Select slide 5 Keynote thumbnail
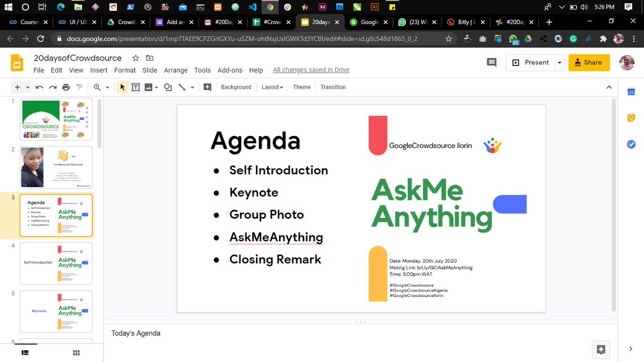Screen dimensions: 644x362 pos(56,311)
